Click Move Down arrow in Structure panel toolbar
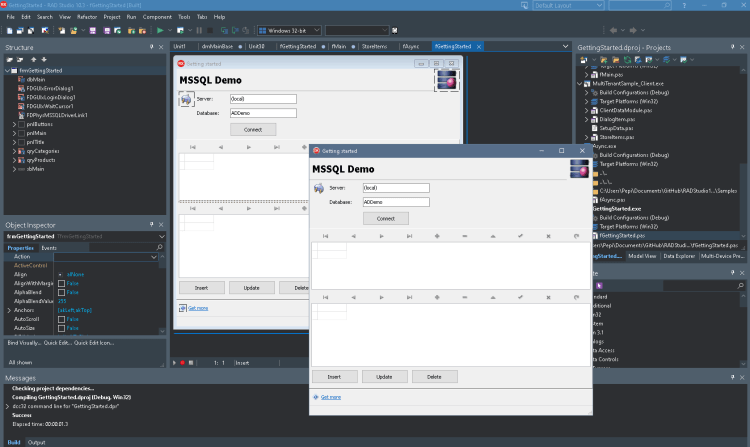 [x=44, y=59]
